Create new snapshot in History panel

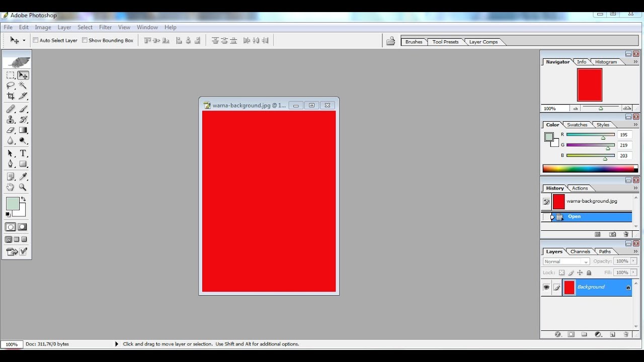click(x=612, y=234)
